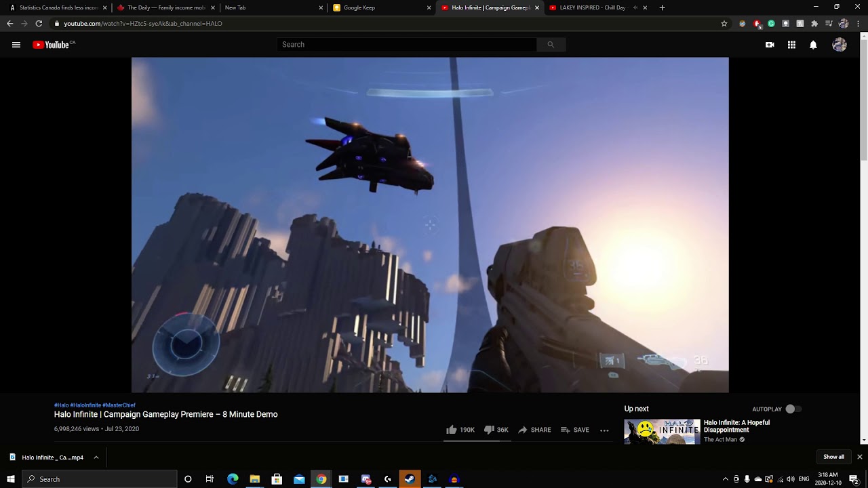Screen dimensions: 868x488
Task: Click the #MasterChief hashtag link
Action: point(119,405)
